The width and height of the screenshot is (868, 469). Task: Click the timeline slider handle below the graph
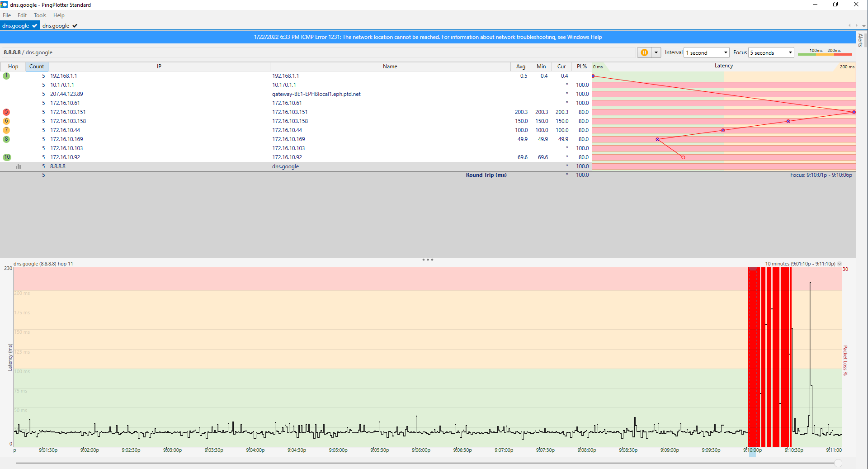pos(838,463)
